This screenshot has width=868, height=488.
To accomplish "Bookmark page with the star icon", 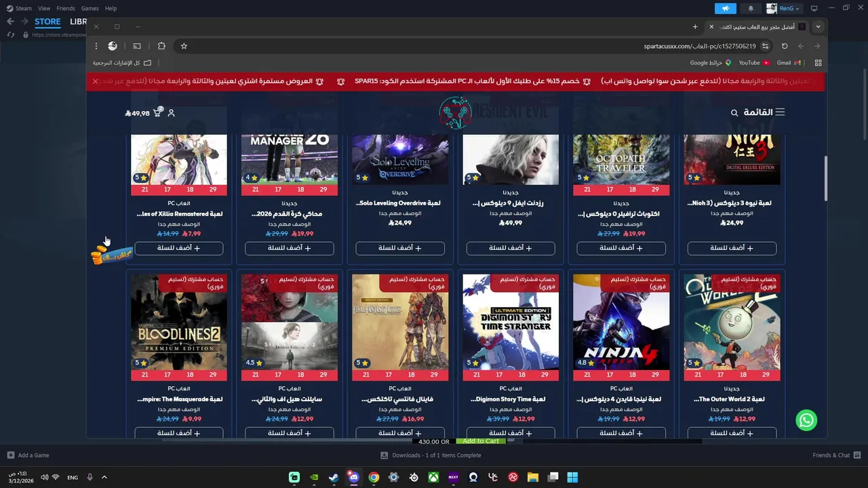I will tap(184, 46).
